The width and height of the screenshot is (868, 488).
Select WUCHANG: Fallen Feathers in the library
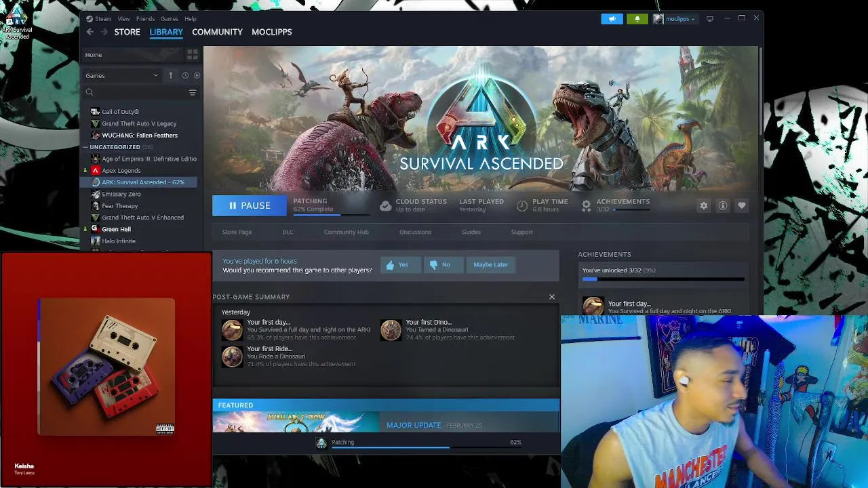139,136
